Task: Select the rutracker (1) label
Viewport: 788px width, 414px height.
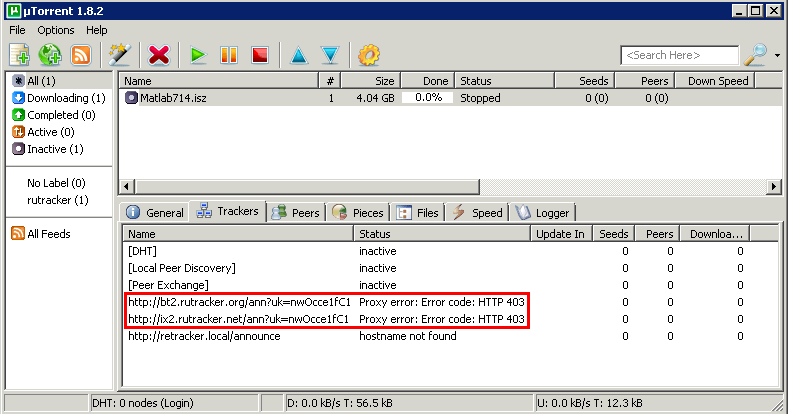Action: point(58,200)
